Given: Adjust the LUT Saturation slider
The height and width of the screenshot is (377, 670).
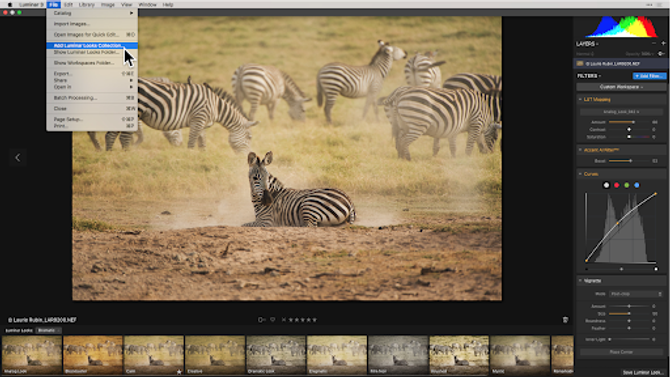Looking at the screenshot, I should click(x=629, y=137).
